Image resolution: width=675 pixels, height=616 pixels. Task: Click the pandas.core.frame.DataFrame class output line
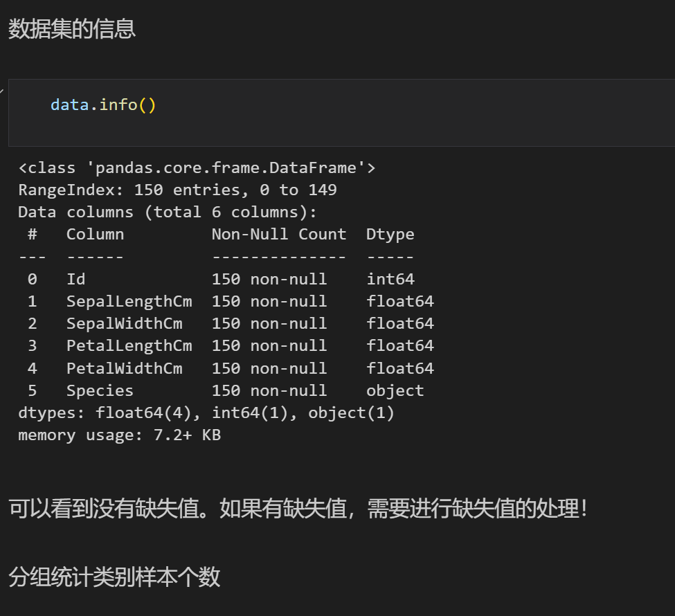coord(197,167)
